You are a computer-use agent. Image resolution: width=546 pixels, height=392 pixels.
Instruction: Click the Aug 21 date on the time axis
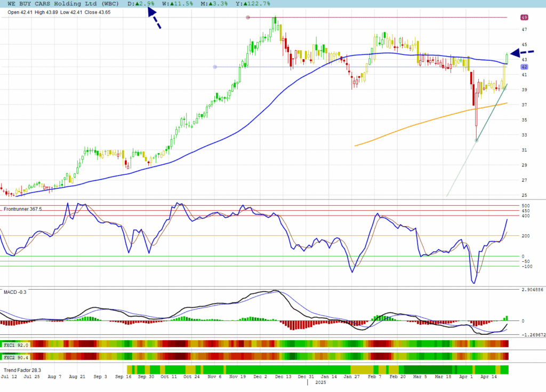[77, 377]
